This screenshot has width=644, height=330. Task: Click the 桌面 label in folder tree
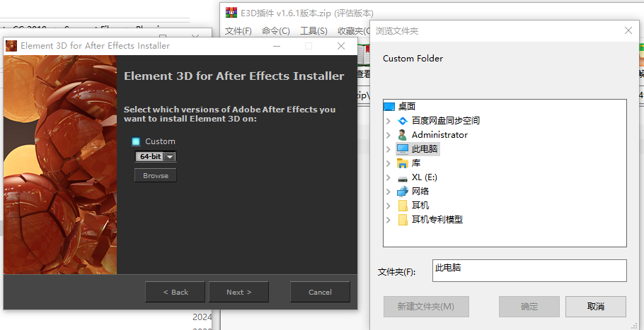(407, 107)
